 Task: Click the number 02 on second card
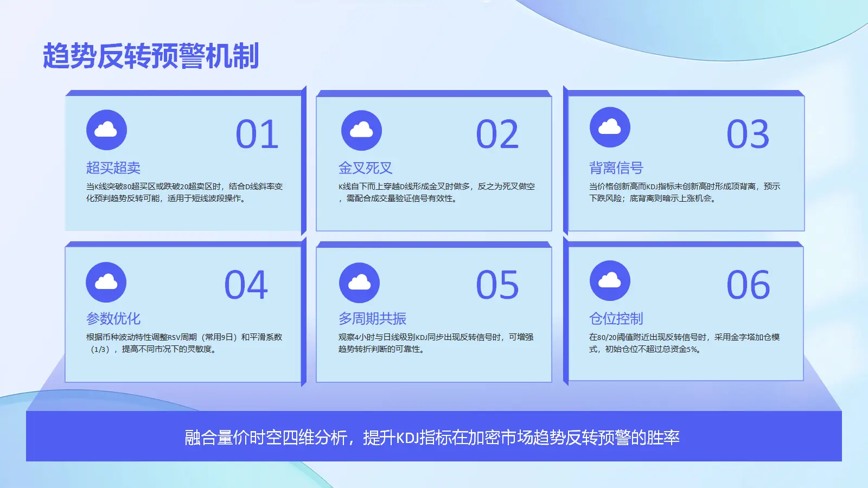point(497,134)
